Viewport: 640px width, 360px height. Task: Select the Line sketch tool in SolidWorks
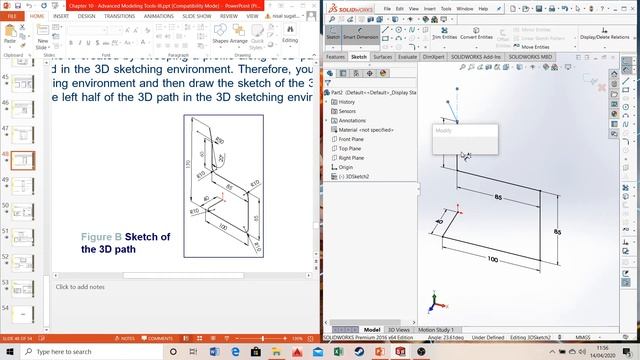click(x=385, y=30)
